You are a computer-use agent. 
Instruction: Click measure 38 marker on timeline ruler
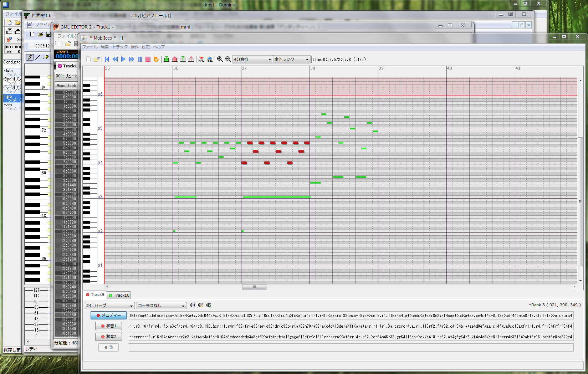point(312,68)
